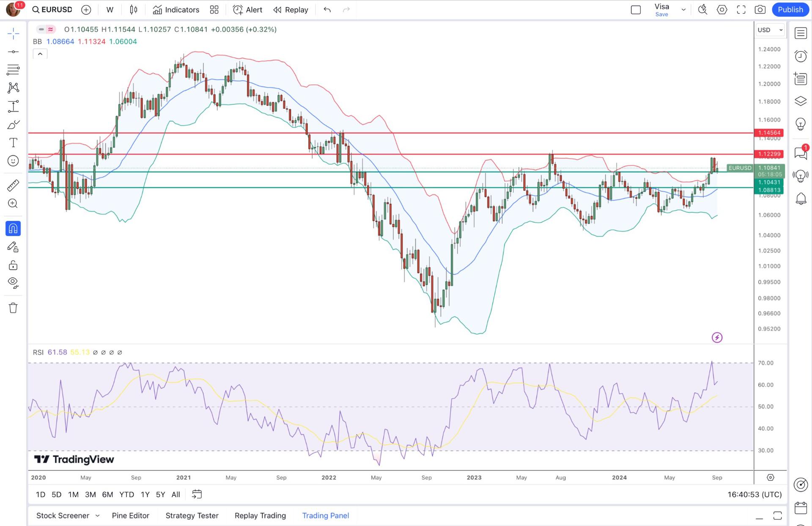The height and width of the screenshot is (526, 812).
Task: Open the Strategy Tester tab
Action: click(x=192, y=515)
